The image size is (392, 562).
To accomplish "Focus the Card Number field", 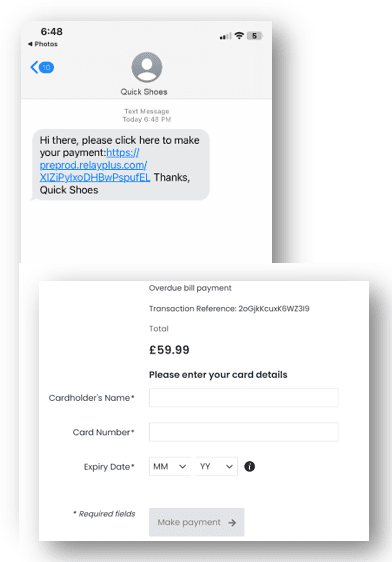I will pyautogui.click(x=244, y=432).
